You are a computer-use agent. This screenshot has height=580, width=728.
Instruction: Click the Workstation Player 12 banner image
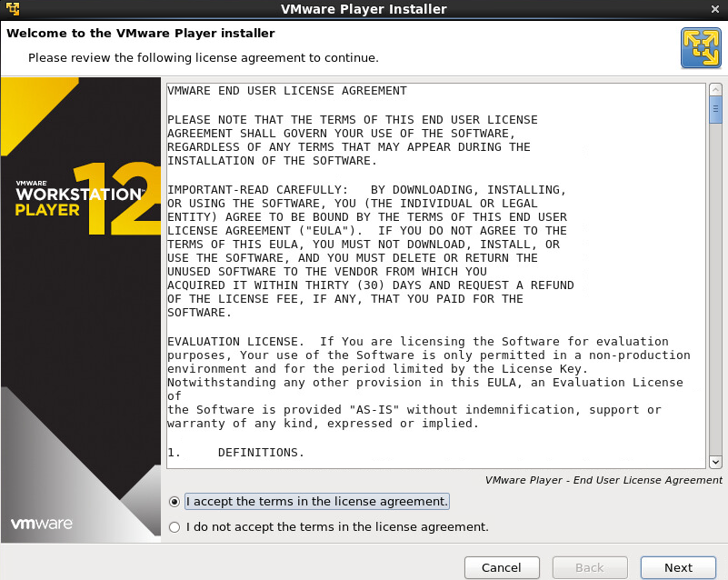coord(81,310)
